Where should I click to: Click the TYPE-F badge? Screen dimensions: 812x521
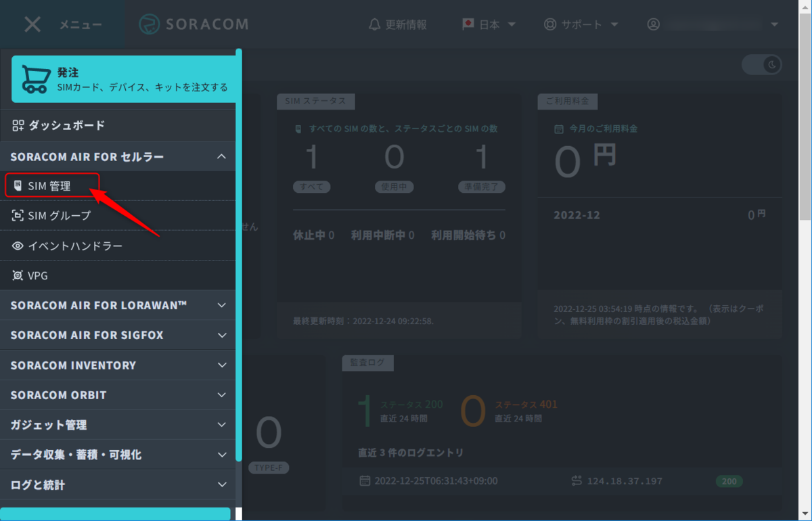click(269, 468)
